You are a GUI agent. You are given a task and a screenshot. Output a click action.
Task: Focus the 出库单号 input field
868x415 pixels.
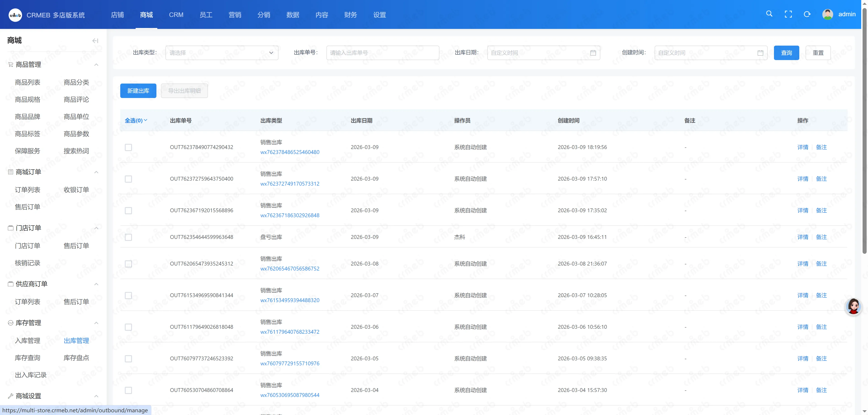coord(382,53)
